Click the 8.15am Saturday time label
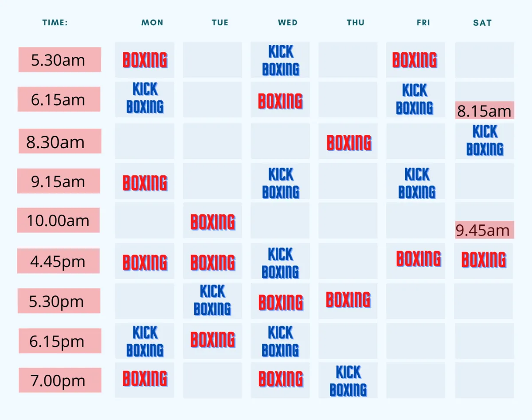This screenshot has height=420, width=532. tap(485, 110)
